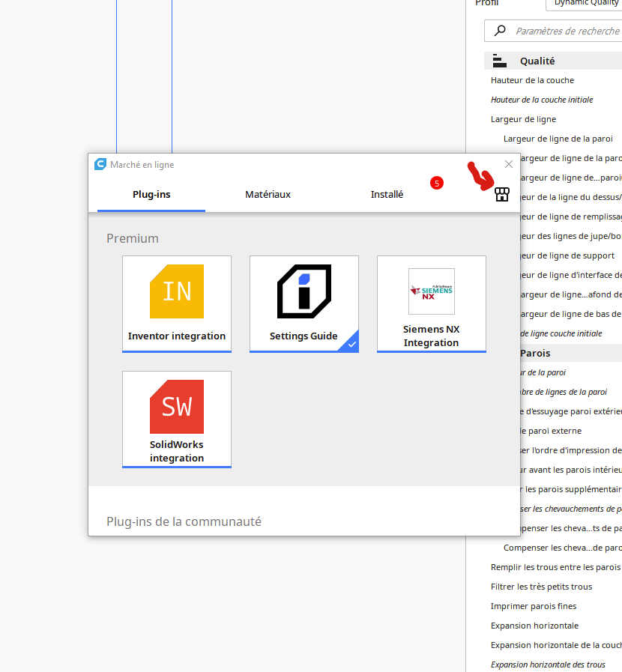
Task: Switch to the Matériaux tab
Action: [x=268, y=195]
